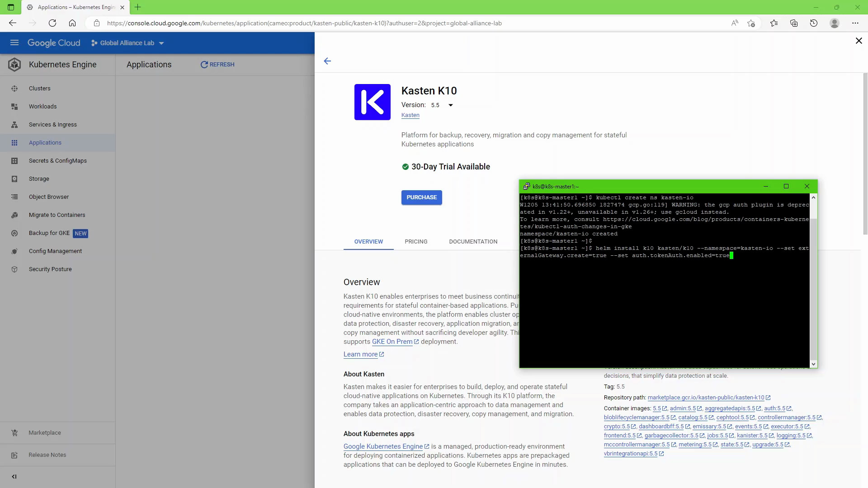The image size is (868, 488).
Task: Click the REFRESH button in Applications
Action: click(217, 65)
